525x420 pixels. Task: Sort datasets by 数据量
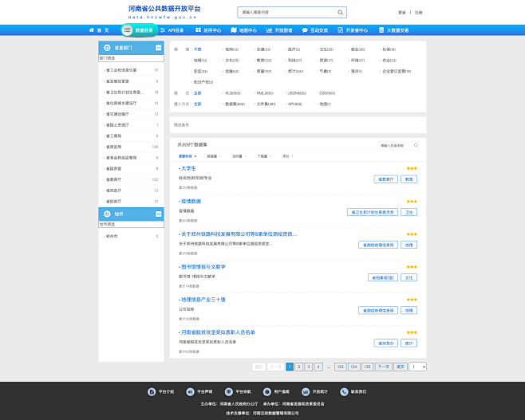(x=214, y=156)
